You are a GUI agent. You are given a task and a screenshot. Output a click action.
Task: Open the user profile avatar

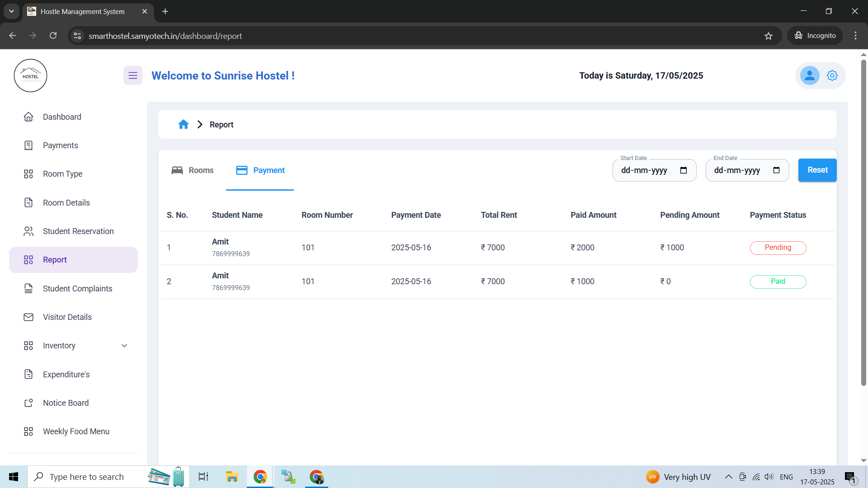pyautogui.click(x=810, y=75)
